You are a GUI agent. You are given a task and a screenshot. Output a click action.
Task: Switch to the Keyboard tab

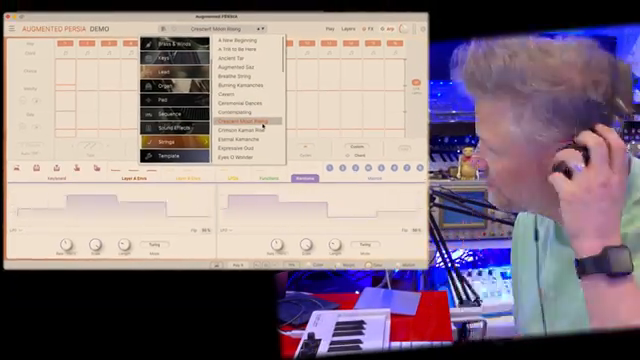(x=57, y=178)
